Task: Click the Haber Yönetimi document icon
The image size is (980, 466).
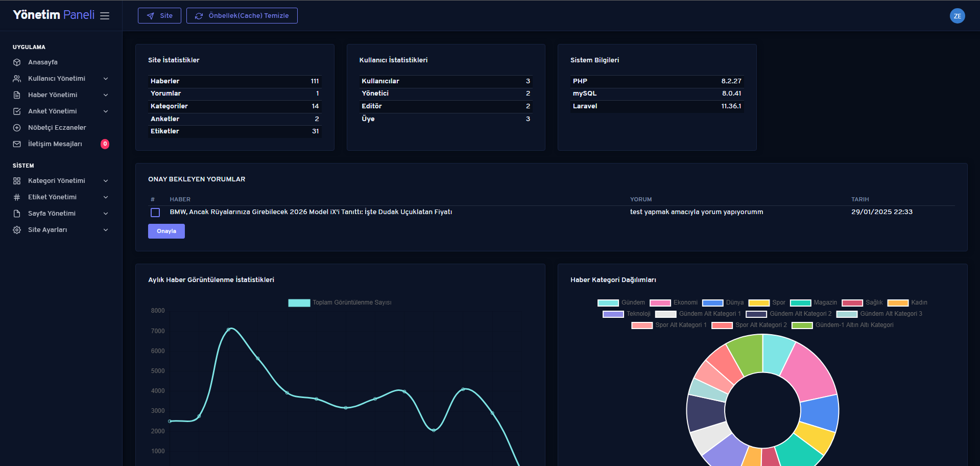Action: coord(17,95)
